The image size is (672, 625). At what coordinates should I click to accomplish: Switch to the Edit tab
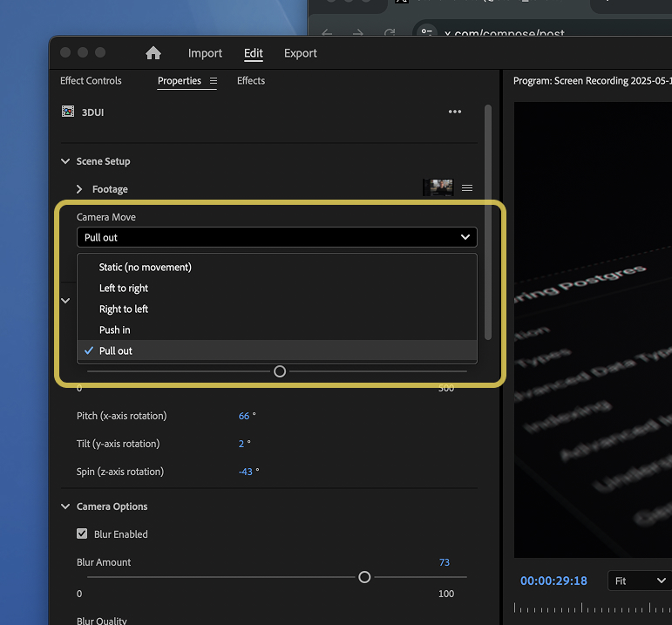(x=254, y=53)
